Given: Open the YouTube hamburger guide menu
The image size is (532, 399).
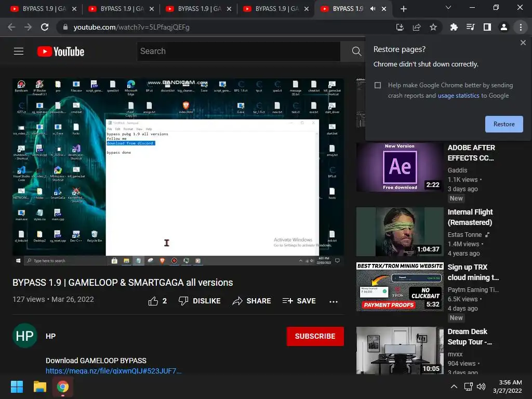Looking at the screenshot, I should [x=19, y=51].
